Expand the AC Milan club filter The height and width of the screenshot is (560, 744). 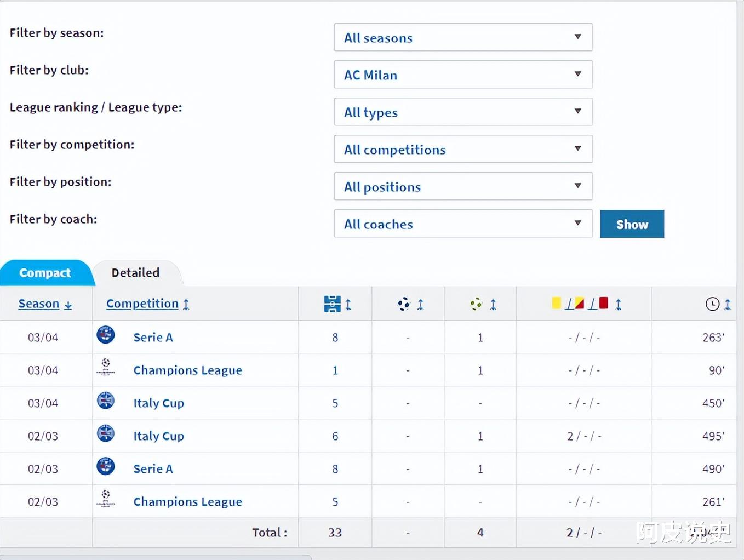click(x=463, y=75)
